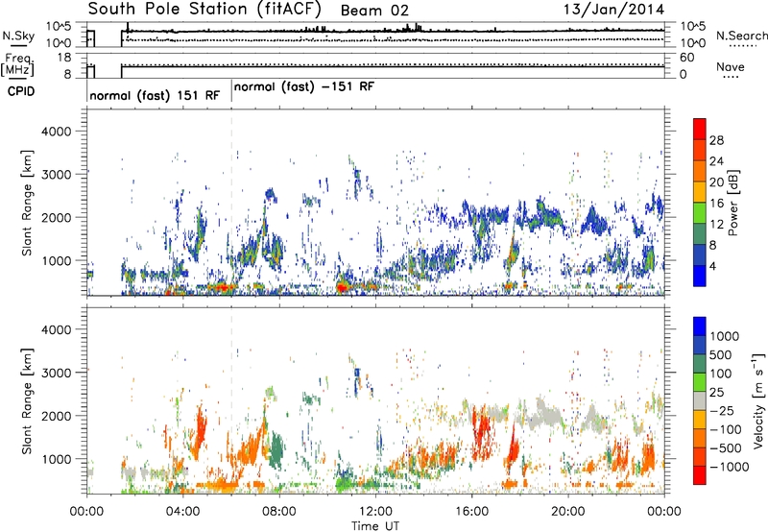Select the 'normal (fast) -151 RF' CPID text
The width and height of the screenshot is (768, 532).
coord(303,86)
